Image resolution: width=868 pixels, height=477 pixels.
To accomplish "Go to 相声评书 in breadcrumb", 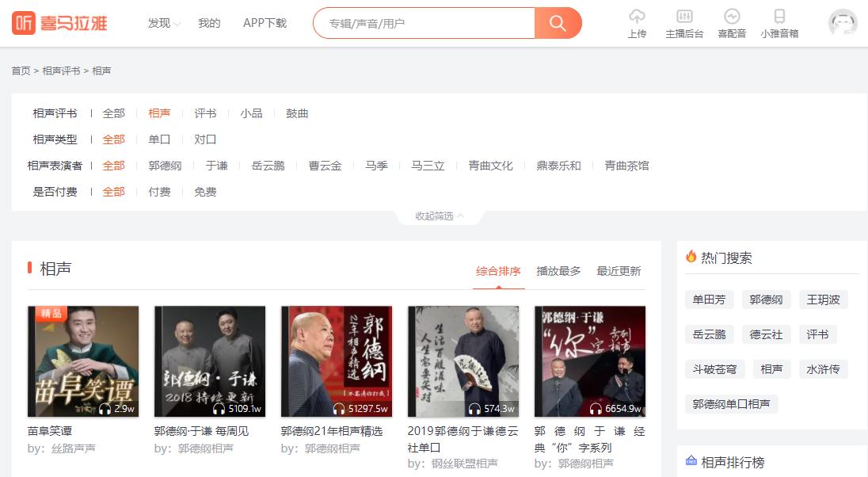I will pos(62,71).
